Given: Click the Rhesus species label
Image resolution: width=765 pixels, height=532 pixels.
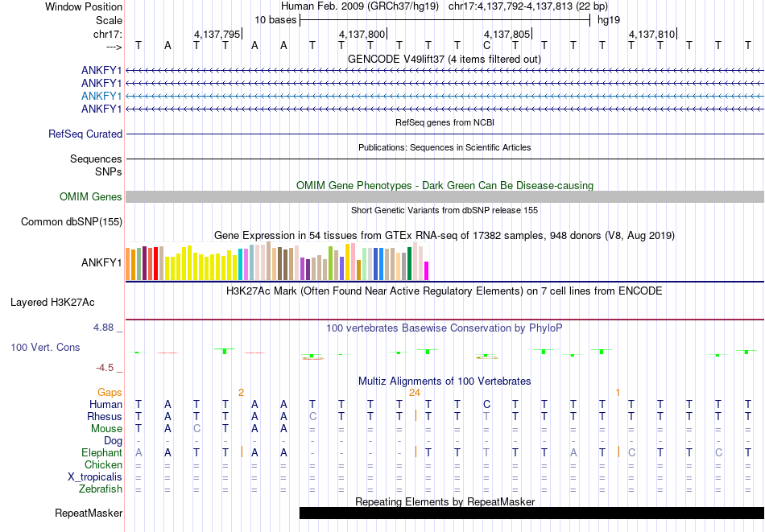Looking at the screenshot, I should point(105,417).
